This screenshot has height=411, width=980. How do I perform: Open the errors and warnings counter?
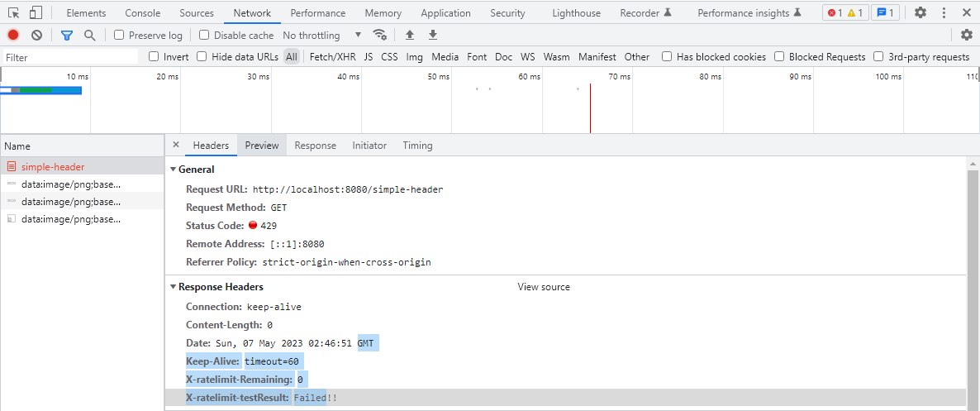pyautogui.click(x=845, y=12)
